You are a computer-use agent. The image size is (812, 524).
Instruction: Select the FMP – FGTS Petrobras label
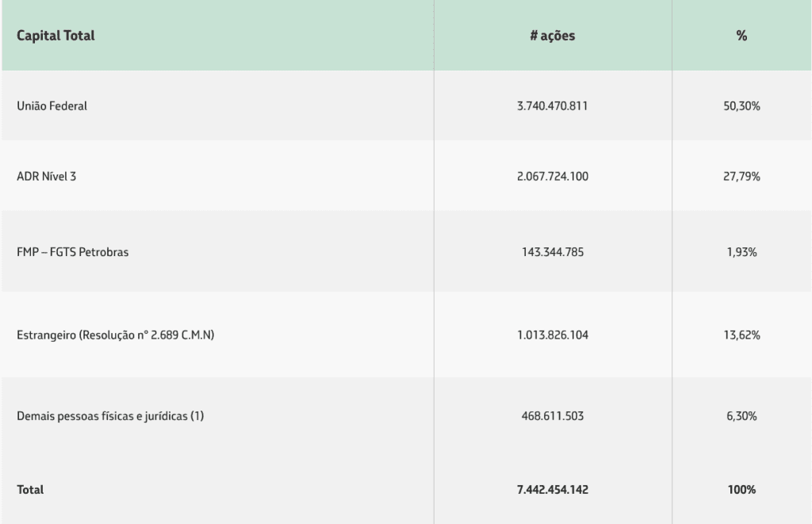click(72, 252)
